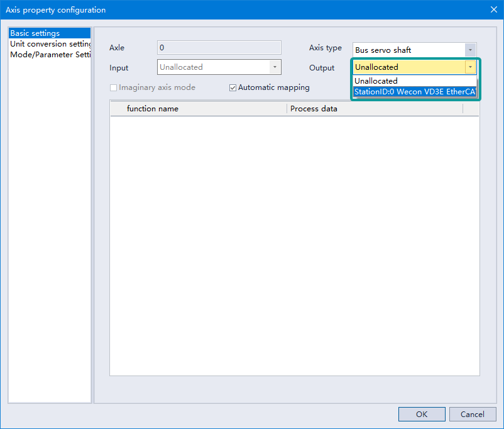Screen dimensions: 504x429
Task: Click the Axis type box showing Bus servo shaft
Action: point(408,50)
